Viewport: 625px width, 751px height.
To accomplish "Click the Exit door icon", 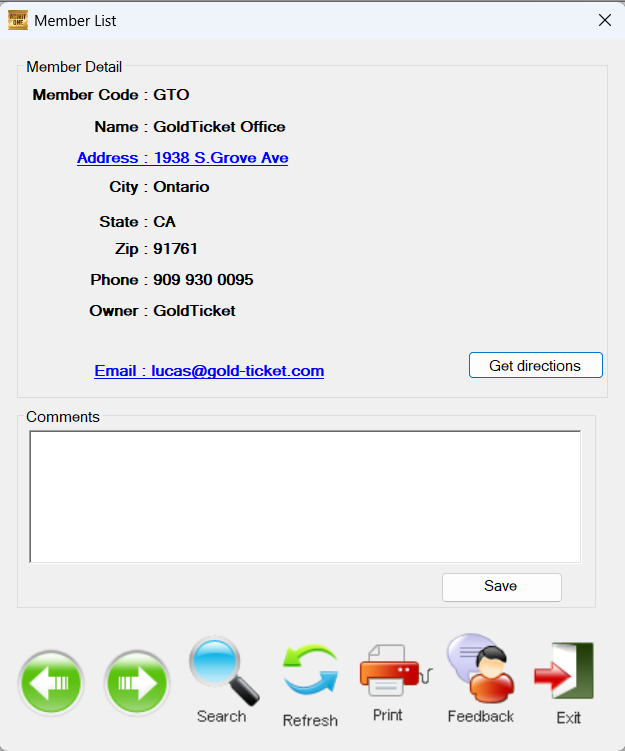I will coord(564,671).
